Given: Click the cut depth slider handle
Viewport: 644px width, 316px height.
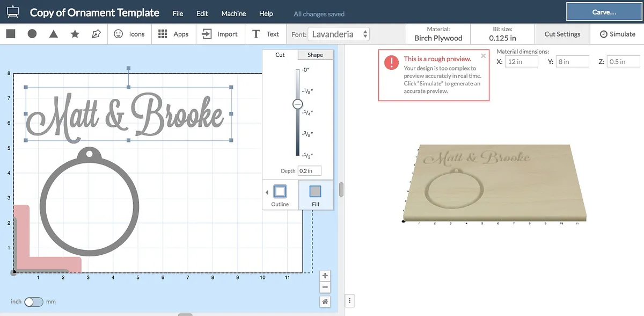Looking at the screenshot, I should [298, 104].
